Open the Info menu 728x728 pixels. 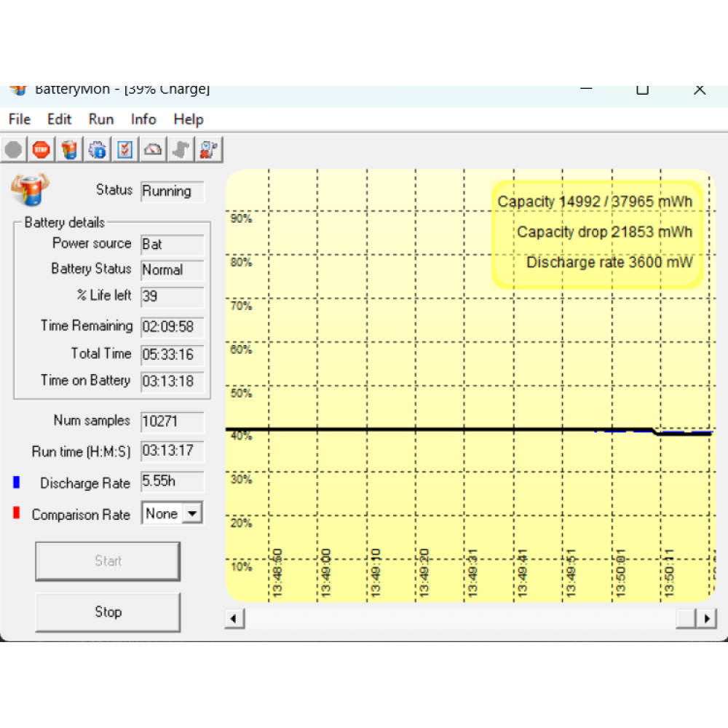143,119
